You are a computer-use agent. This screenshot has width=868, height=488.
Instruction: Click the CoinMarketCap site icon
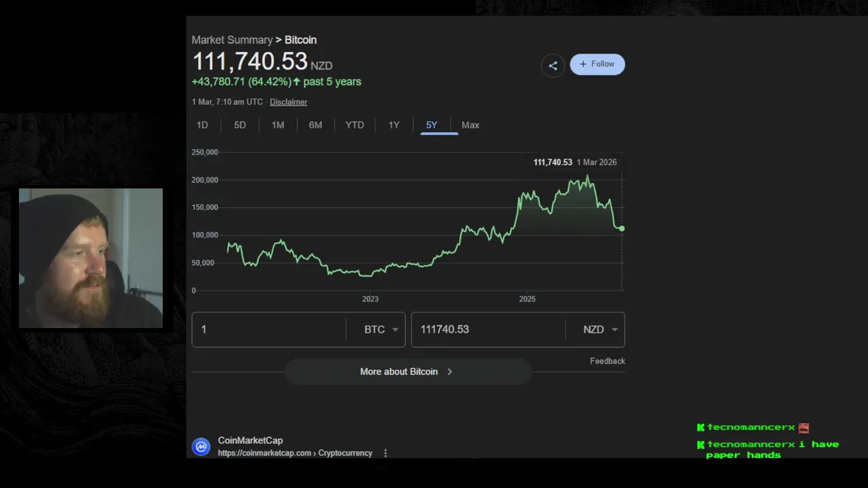click(x=201, y=447)
